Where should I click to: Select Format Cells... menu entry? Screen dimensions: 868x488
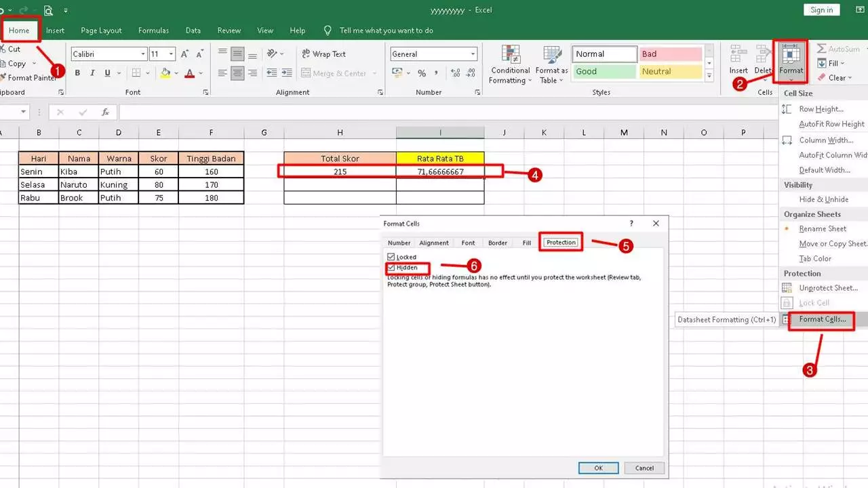point(822,319)
